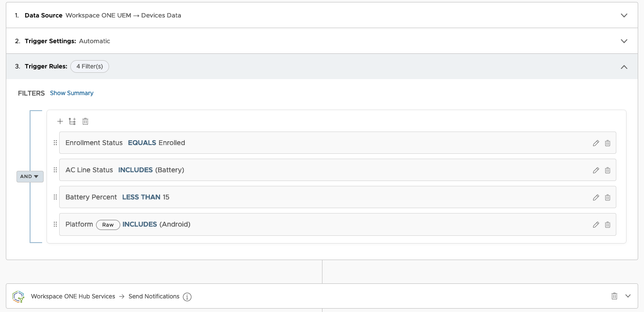Expand the Send Notifications action panel
The image size is (644, 312).
pos(628,296)
